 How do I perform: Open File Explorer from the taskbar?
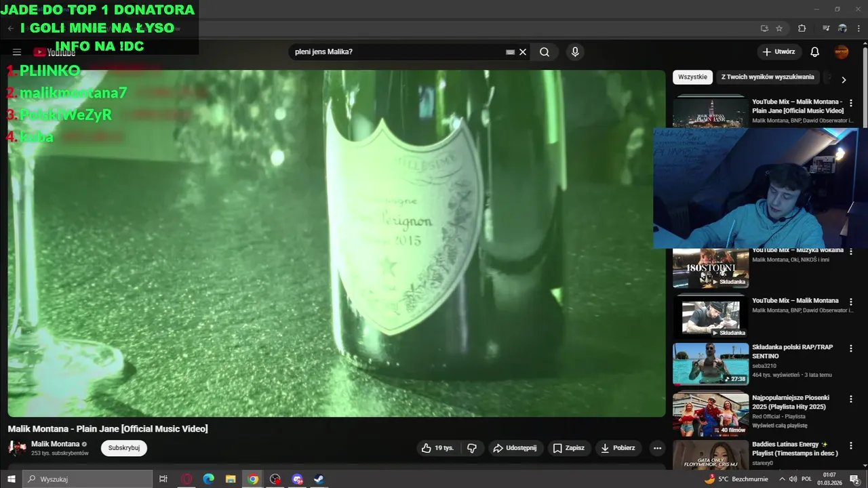tap(231, 479)
